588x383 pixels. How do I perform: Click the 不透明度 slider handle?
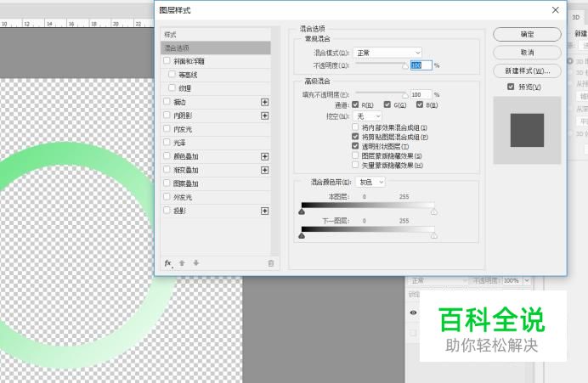pos(405,66)
